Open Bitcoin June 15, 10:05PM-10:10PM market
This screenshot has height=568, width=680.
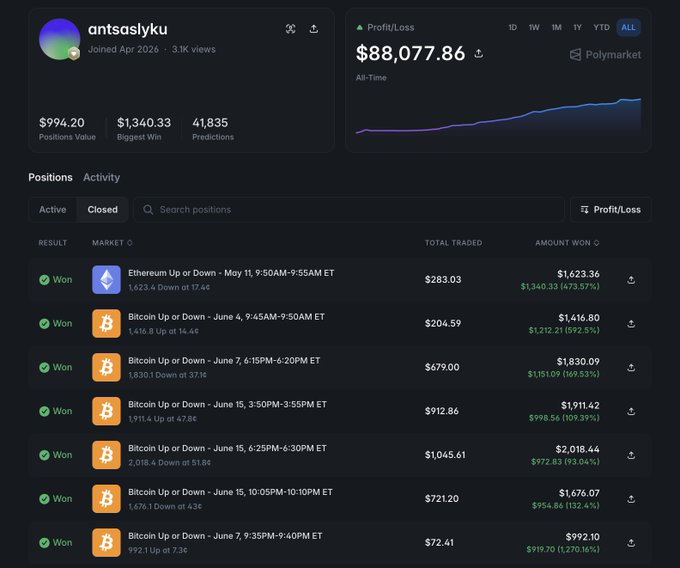point(230,492)
